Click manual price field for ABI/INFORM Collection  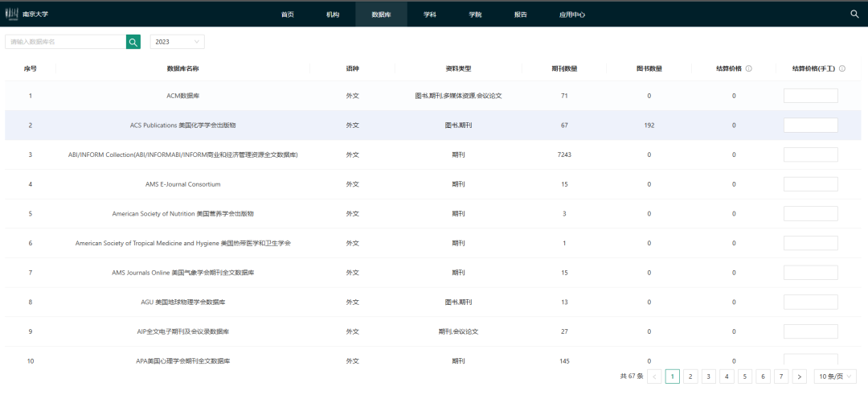[810, 154]
